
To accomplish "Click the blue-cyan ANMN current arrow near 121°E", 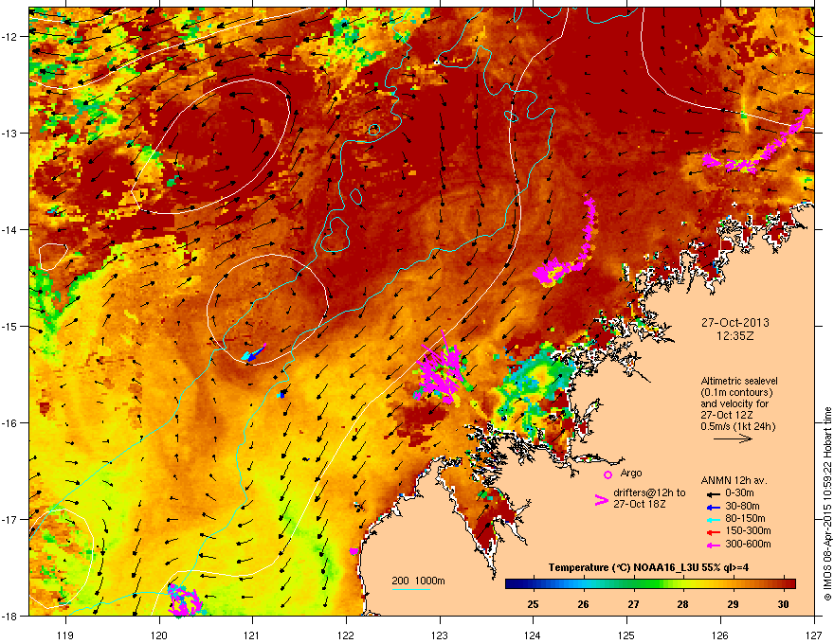I will pyautogui.click(x=254, y=354).
